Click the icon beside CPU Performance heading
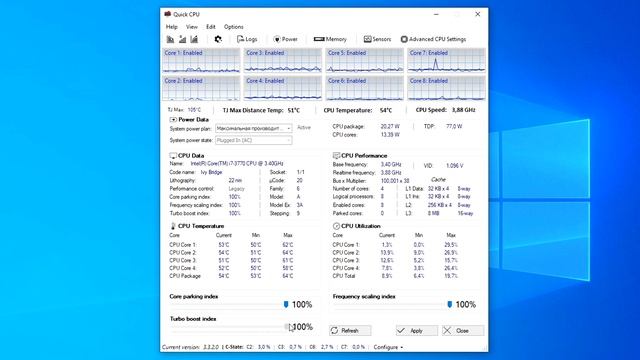This screenshot has height=360, width=640. [x=336, y=156]
